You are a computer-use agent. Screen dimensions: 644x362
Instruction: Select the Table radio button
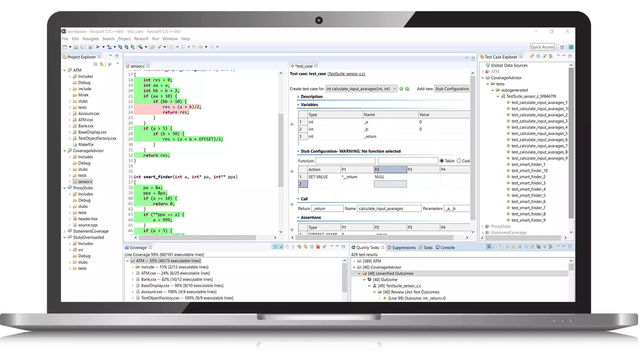coord(442,161)
